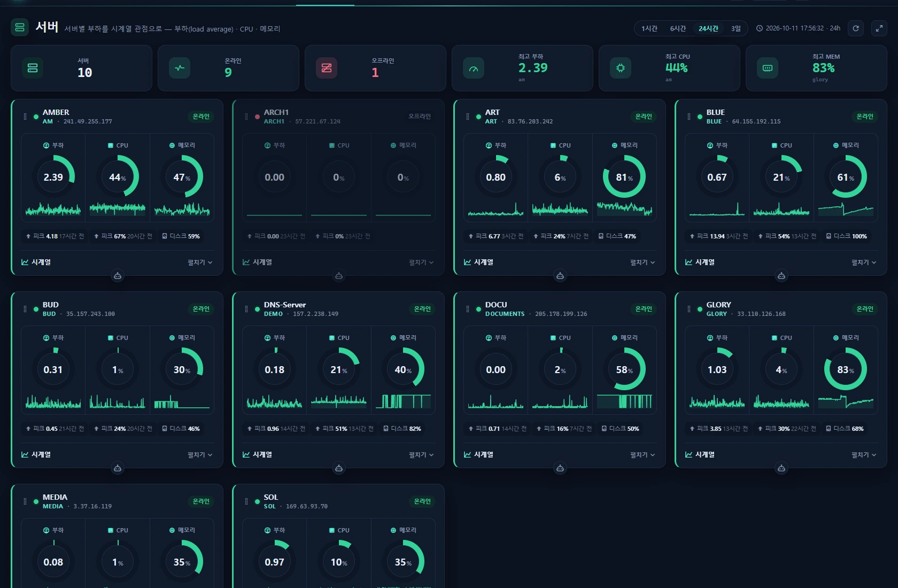Click the drag handle on BLUE card
Viewport: 898px width, 588px height.
coord(689,117)
